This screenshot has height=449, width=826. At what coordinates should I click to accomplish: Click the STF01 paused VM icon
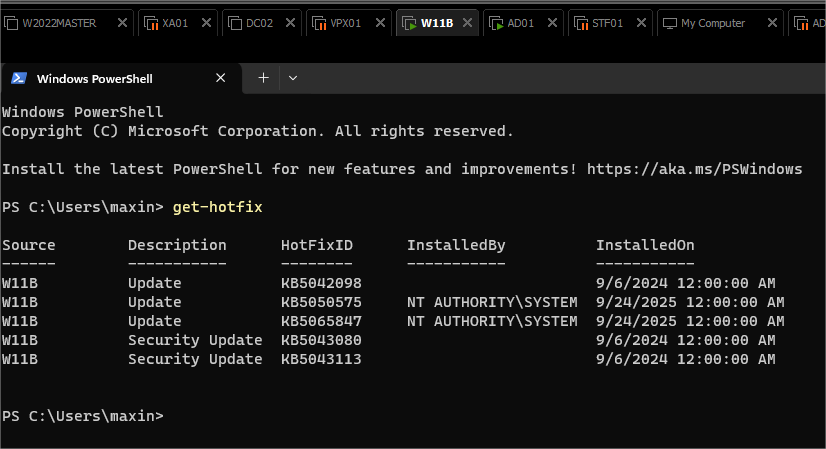[x=582, y=23]
